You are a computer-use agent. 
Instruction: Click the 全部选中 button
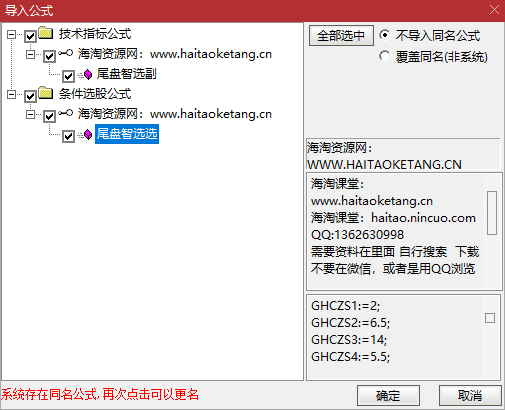click(x=341, y=36)
